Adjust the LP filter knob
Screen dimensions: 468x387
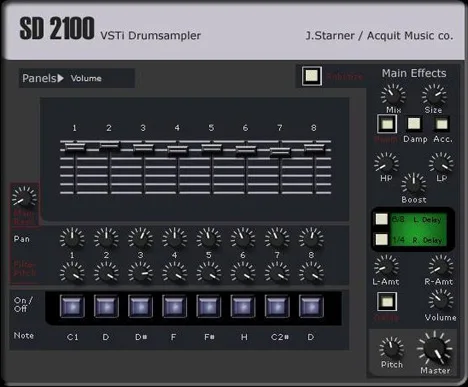click(441, 163)
